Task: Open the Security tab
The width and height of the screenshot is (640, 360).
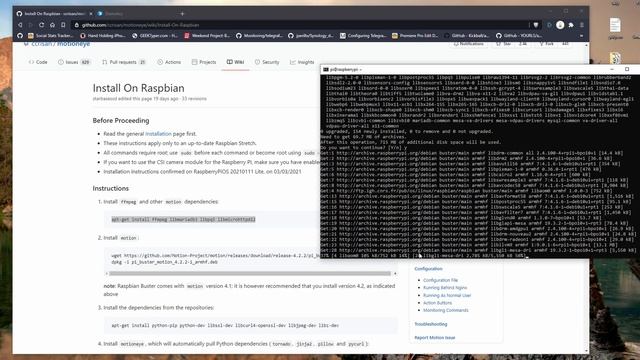Action: pos(267,62)
